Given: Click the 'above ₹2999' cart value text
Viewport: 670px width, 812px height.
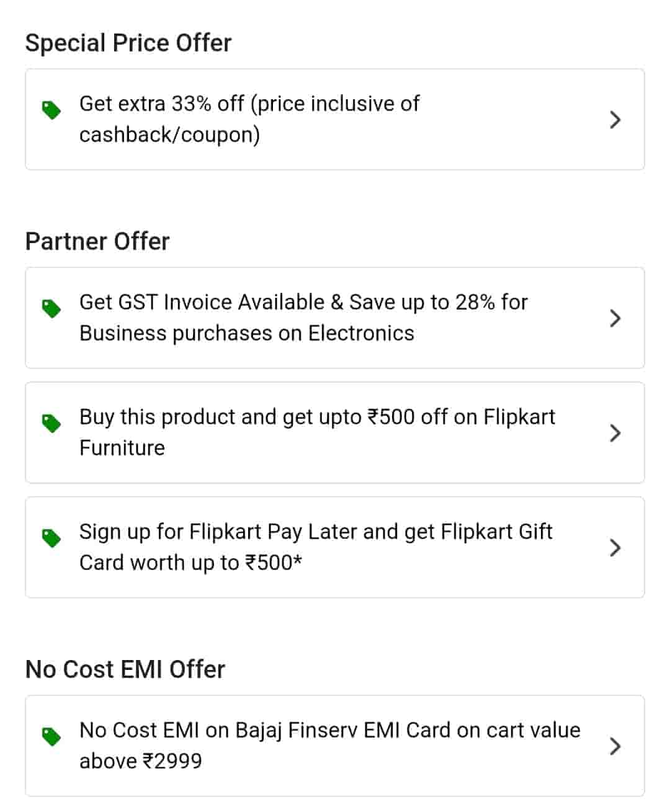Looking at the screenshot, I should tap(141, 761).
